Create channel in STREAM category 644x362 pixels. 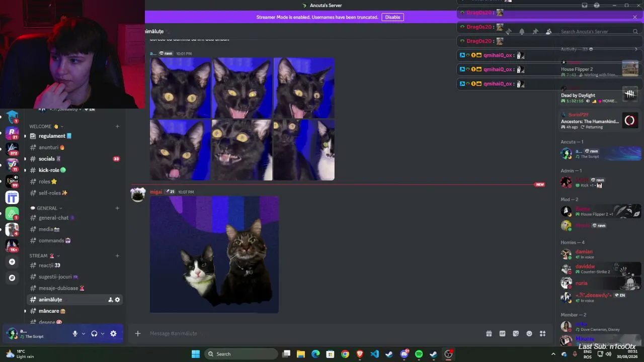click(117, 255)
